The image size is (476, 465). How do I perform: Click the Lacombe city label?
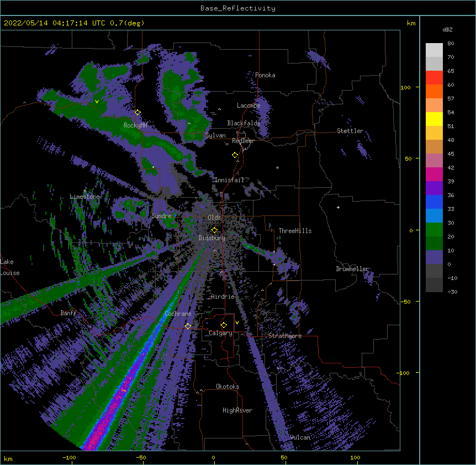coord(248,105)
